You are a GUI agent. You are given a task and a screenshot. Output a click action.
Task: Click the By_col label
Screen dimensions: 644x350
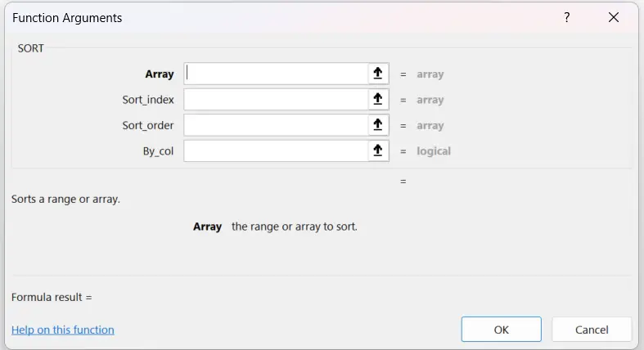pos(158,151)
